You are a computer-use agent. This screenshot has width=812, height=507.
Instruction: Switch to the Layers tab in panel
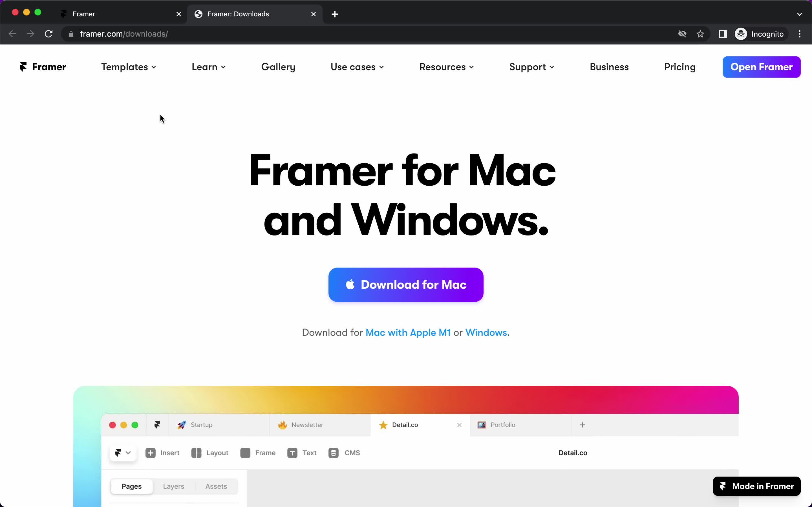(x=174, y=486)
